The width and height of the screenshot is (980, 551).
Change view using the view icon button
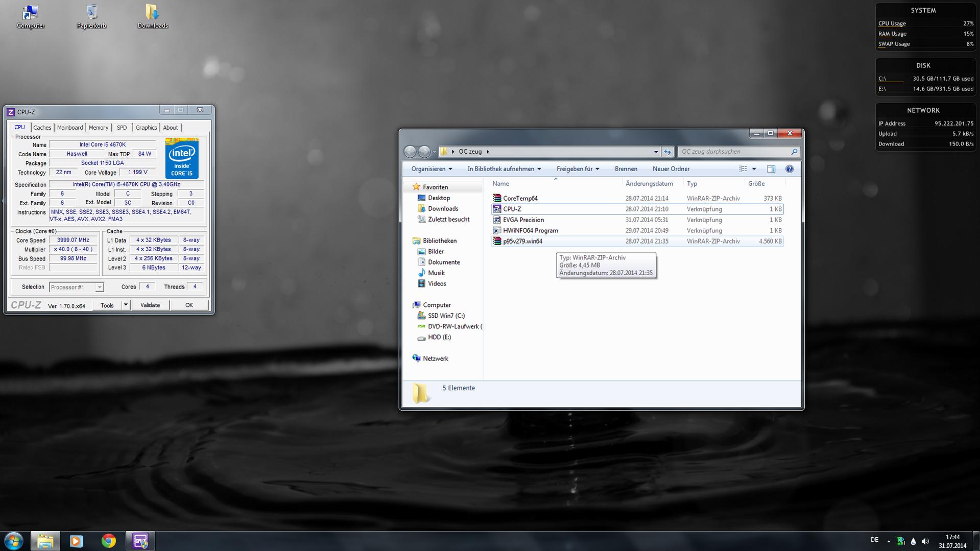[743, 169]
